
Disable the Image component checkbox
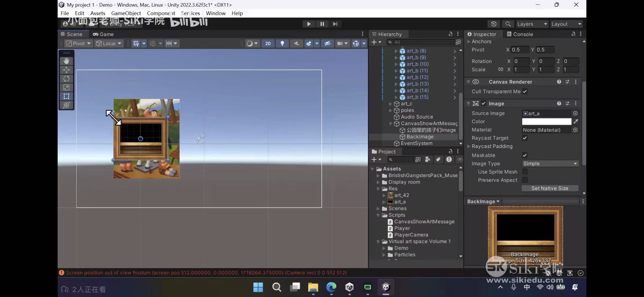pos(484,103)
